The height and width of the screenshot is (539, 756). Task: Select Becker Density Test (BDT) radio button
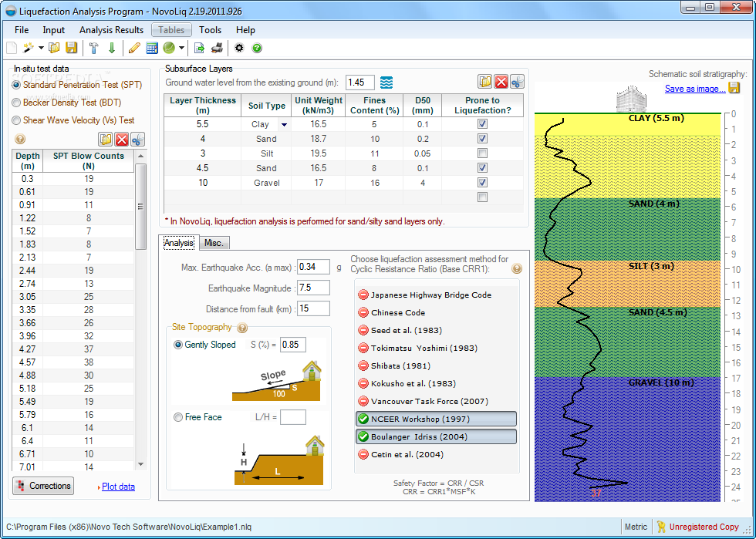click(x=16, y=103)
